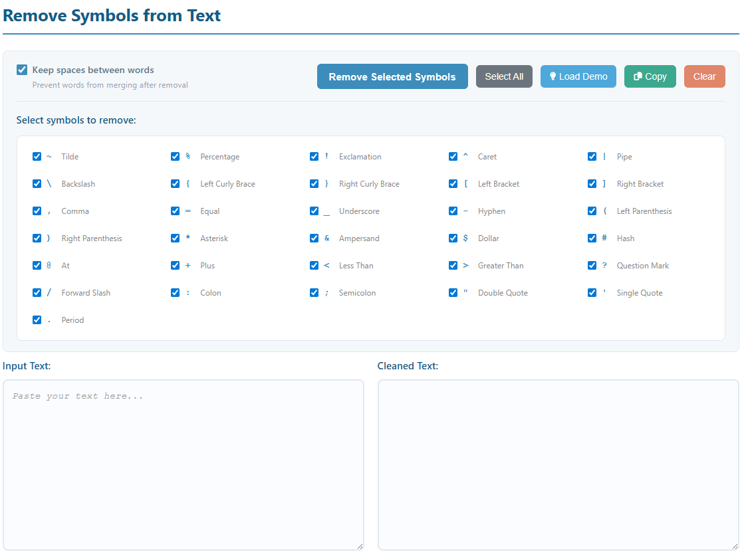Uncheck the Dollar sign checkbox

(x=453, y=238)
